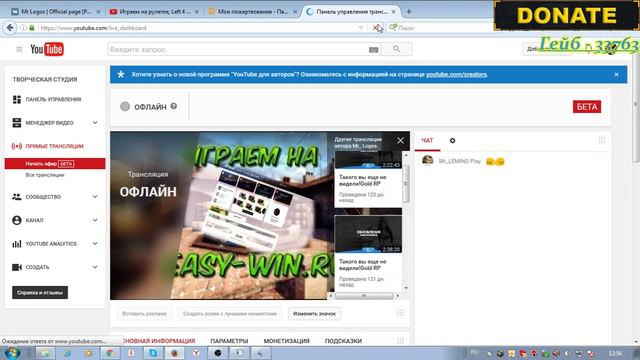
Task: Click the help icon next to ОФЛАЙН
Action: (174, 106)
